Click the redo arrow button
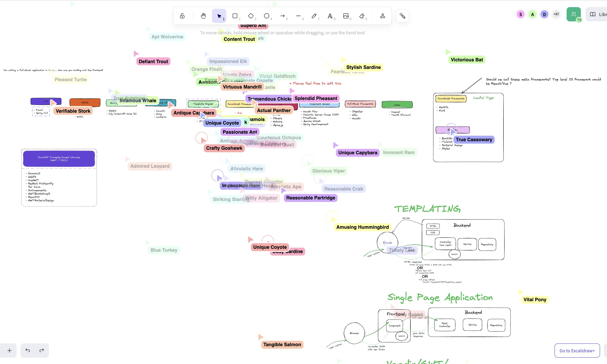 pyautogui.click(x=42, y=351)
